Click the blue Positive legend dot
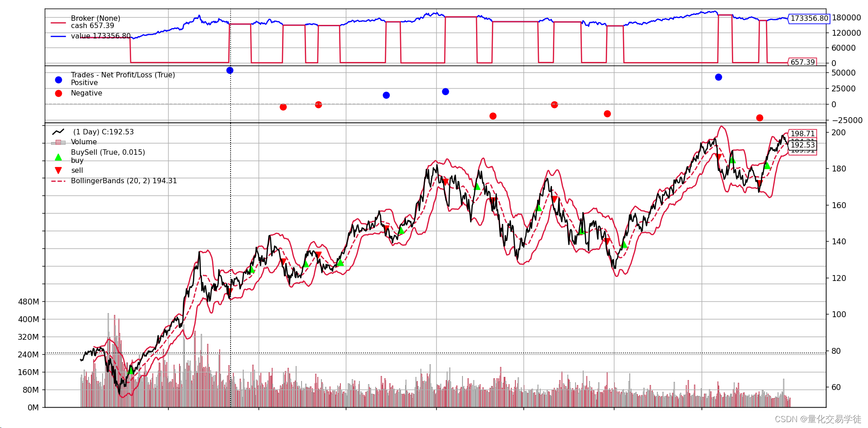 click(x=58, y=80)
